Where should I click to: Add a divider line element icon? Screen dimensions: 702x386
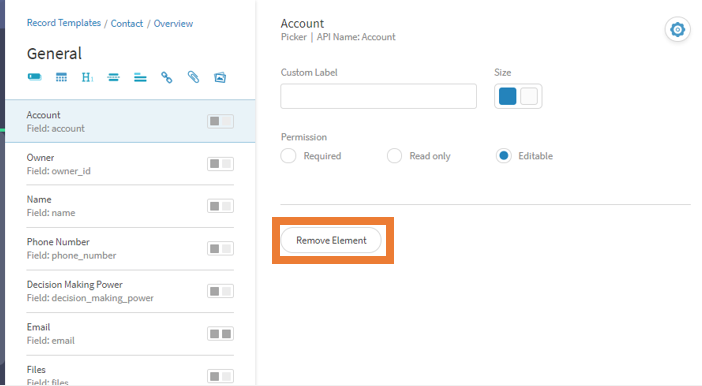tap(113, 77)
